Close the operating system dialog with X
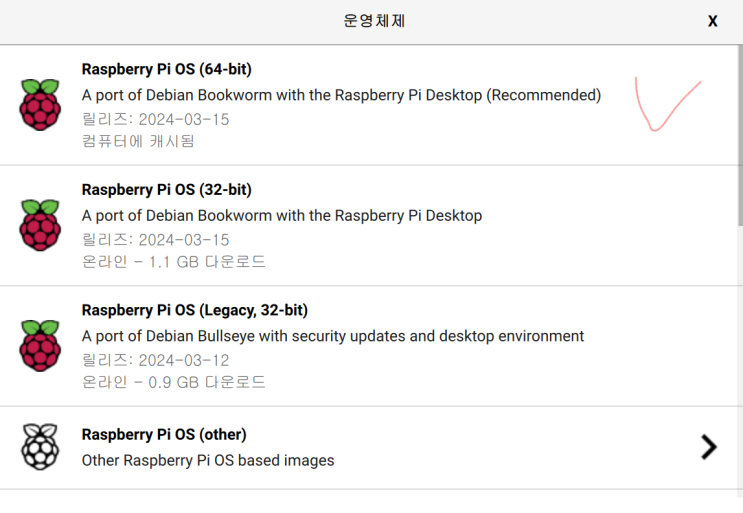 (x=713, y=21)
